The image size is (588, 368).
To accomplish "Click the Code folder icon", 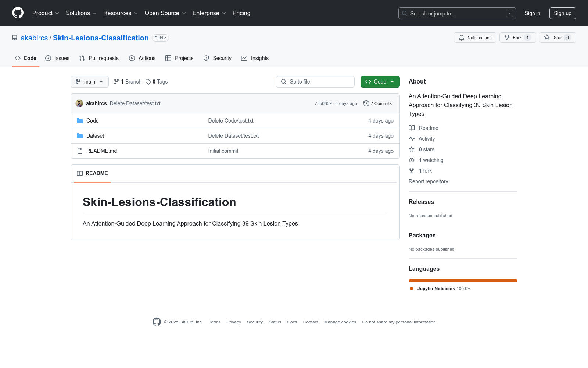I will coord(80,121).
